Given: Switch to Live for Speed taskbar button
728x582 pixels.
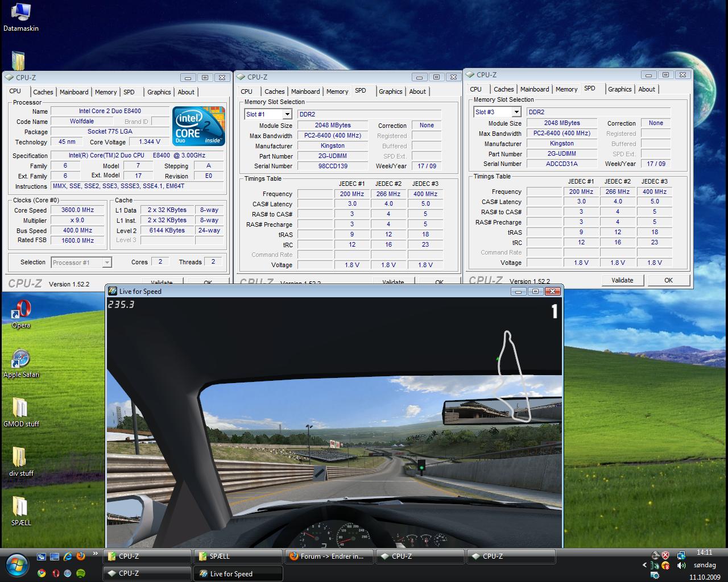Looking at the screenshot, I should tap(238, 573).
